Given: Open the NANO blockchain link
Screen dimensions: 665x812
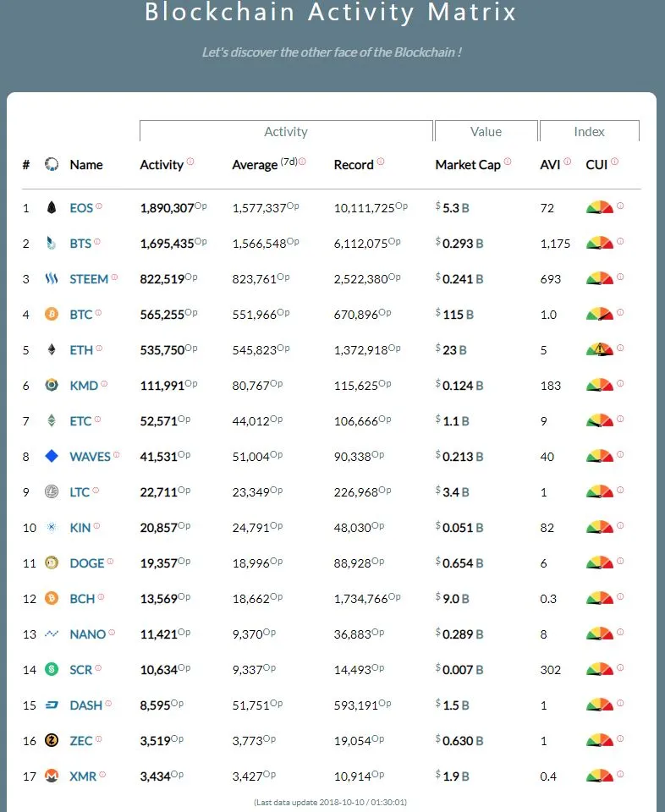Looking at the screenshot, I should (x=87, y=634).
